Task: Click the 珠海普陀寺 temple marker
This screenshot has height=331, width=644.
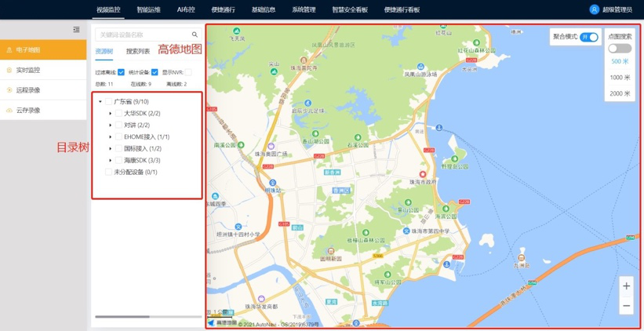Action: (304, 60)
